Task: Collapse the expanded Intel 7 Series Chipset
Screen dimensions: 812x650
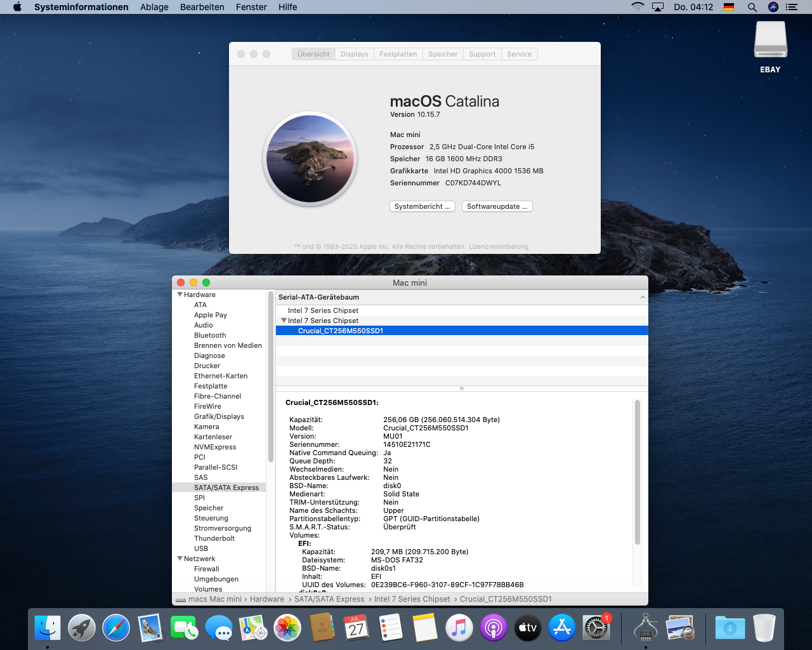Action: pyautogui.click(x=284, y=321)
